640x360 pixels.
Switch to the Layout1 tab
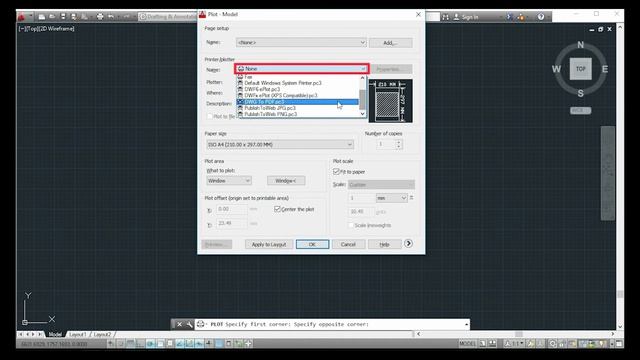click(78, 334)
